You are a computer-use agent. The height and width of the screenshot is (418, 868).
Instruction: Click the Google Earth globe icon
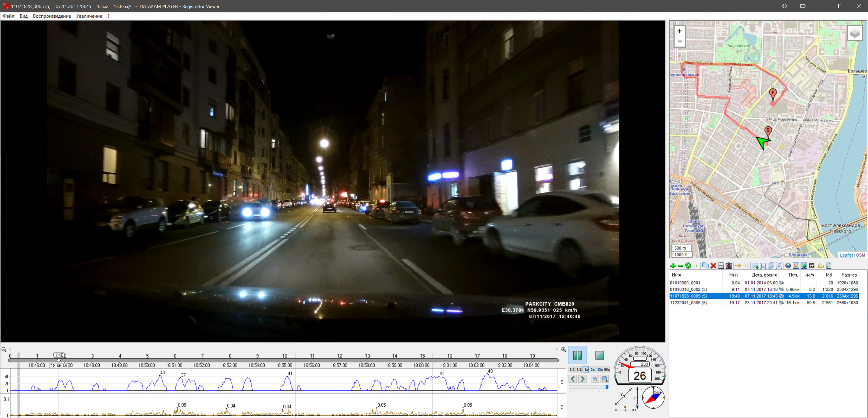tap(788, 266)
